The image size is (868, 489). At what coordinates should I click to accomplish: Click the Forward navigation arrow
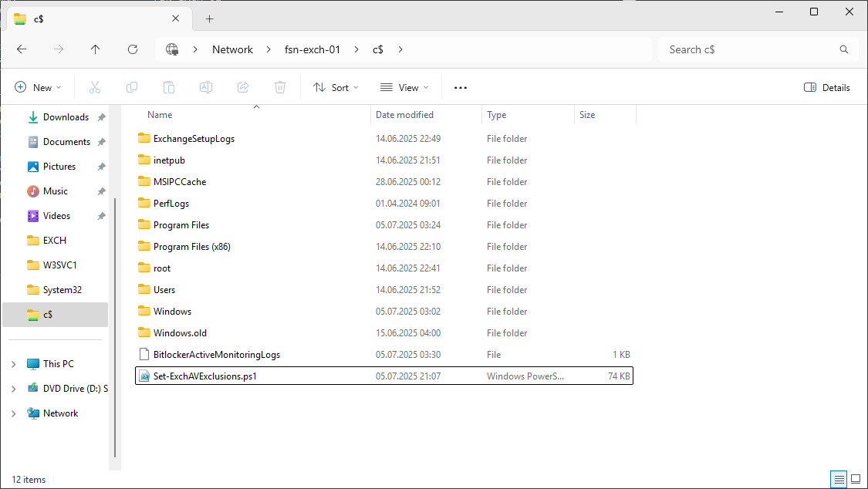[58, 49]
